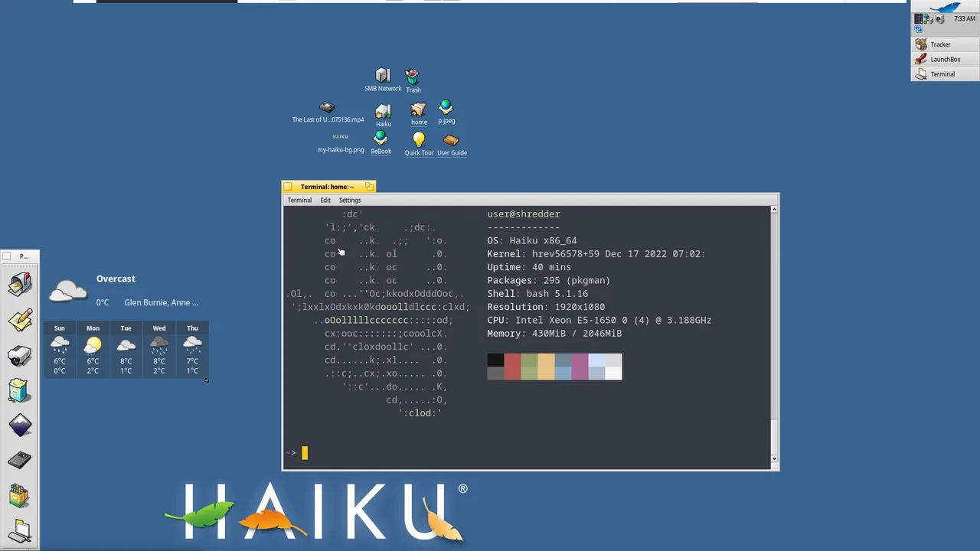This screenshot has width=980, height=551.
Task: Click the network status tray icon
Action: (x=928, y=19)
